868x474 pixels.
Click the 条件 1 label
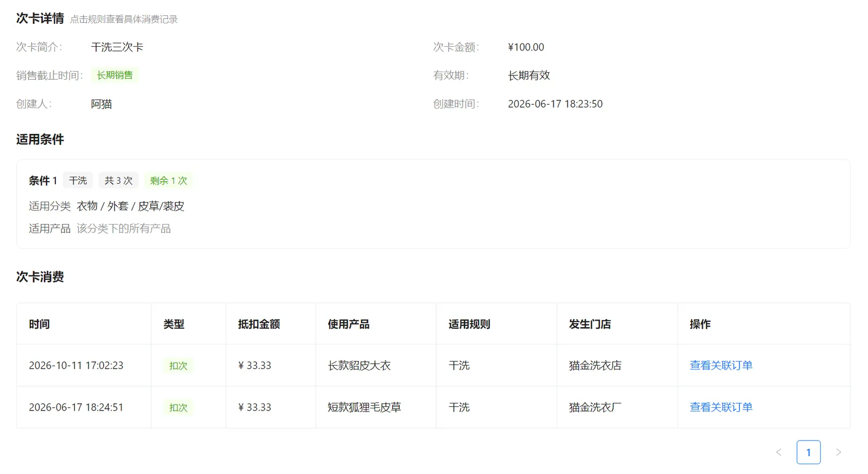(43, 181)
